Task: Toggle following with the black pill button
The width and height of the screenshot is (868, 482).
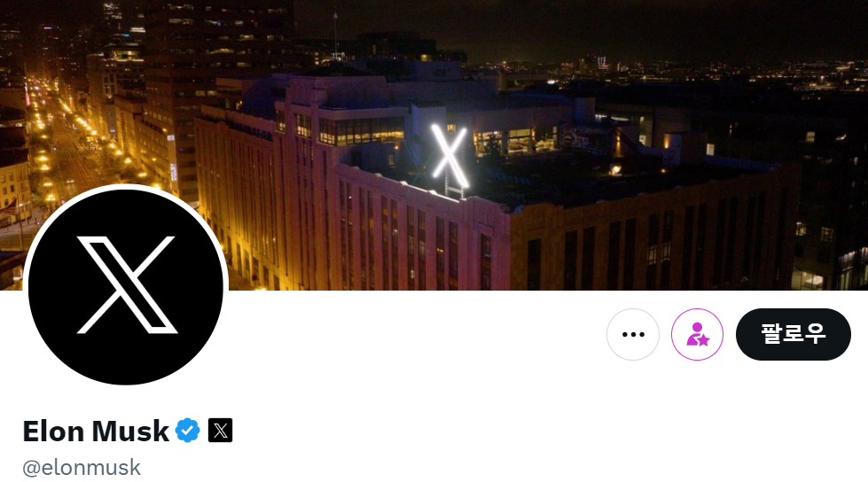Action: click(794, 334)
